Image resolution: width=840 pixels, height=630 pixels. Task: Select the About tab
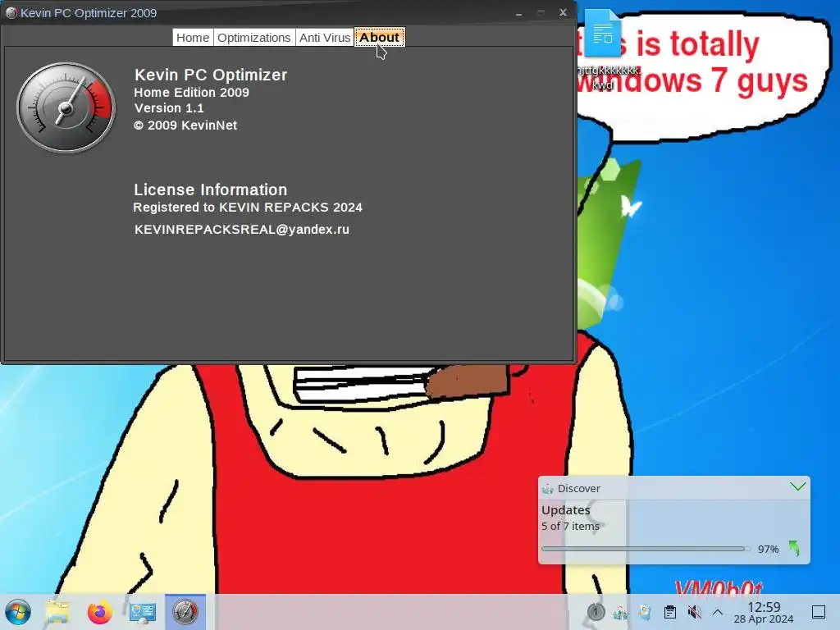379,38
